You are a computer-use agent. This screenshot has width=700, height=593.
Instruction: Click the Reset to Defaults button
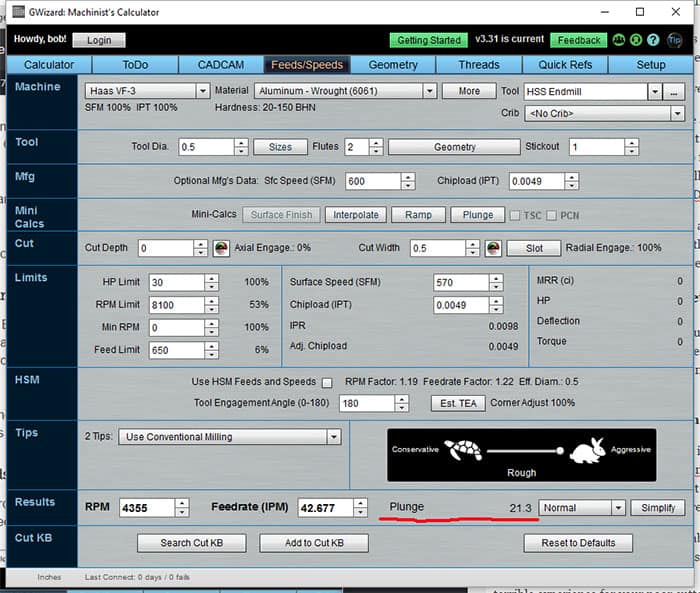pyautogui.click(x=578, y=543)
